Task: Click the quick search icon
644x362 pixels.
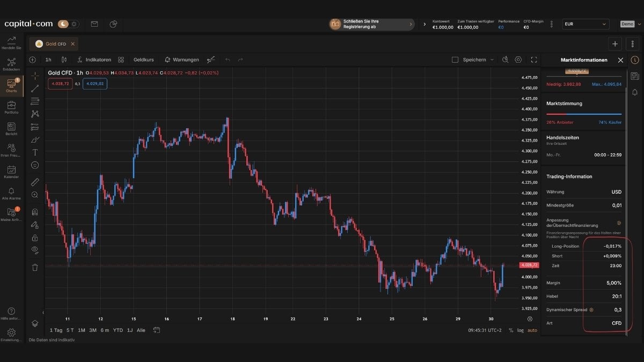Action: coord(505,60)
